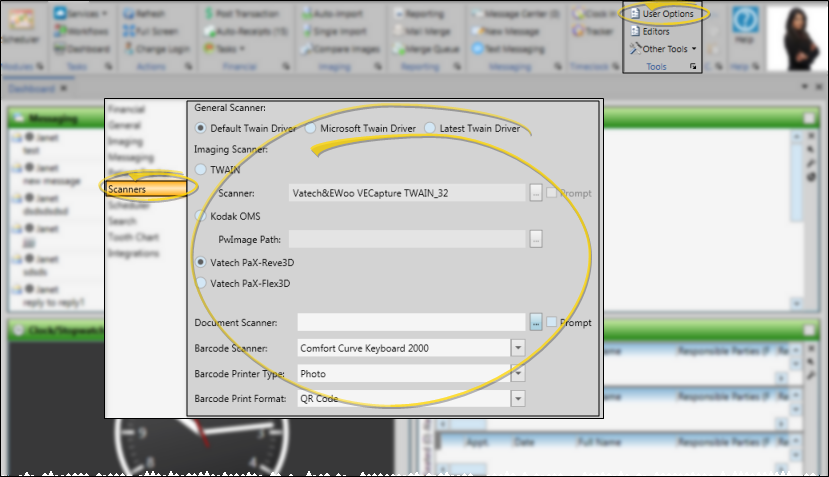This screenshot has width=829, height=477.
Task: Open Messaging in the options list
Action: pos(131,158)
